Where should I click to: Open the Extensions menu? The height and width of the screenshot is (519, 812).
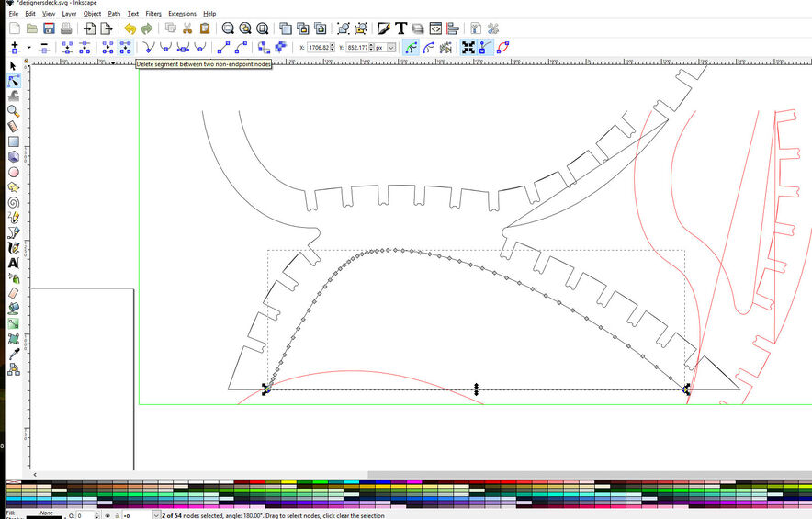(x=182, y=14)
